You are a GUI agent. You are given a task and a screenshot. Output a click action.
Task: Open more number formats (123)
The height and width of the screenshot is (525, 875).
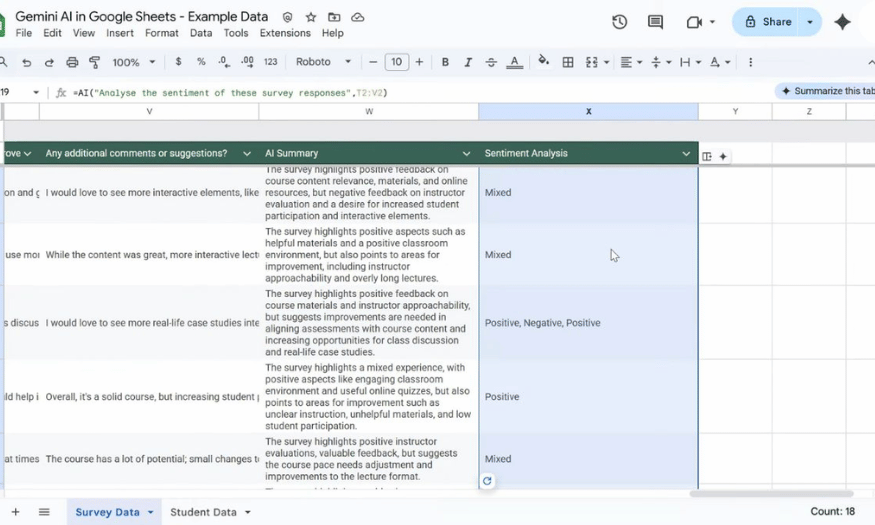coord(271,62)
